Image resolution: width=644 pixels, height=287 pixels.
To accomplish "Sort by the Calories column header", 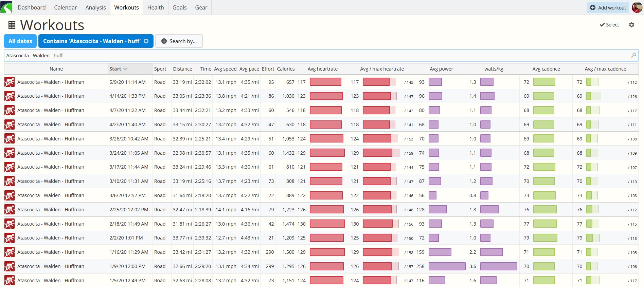I will (x=286, y=69).
